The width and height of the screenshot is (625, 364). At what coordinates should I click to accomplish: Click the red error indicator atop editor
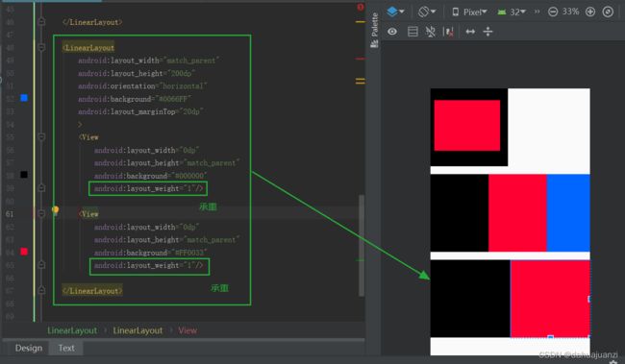click(x=361, y=7)
